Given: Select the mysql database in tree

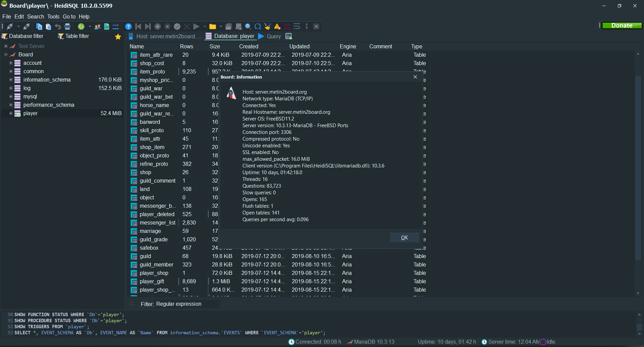Looking at the screenshot, I should [x=30, y=97].
